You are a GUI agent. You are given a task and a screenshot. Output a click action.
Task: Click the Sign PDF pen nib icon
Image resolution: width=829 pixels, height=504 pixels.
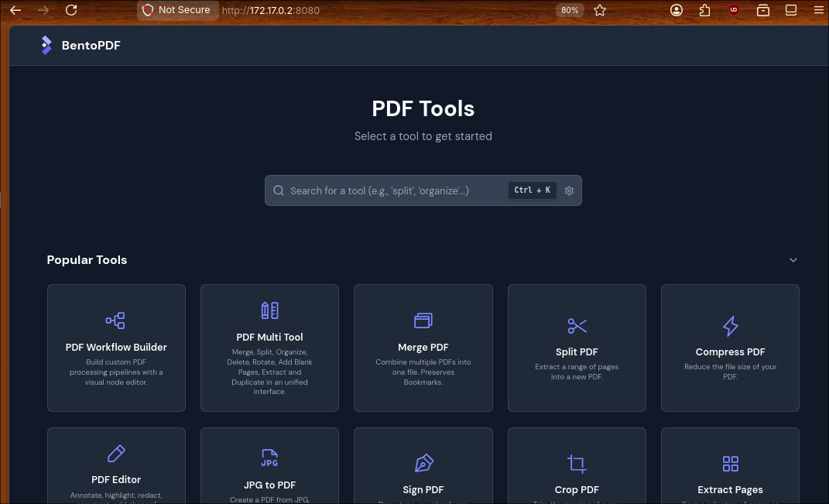423,463
